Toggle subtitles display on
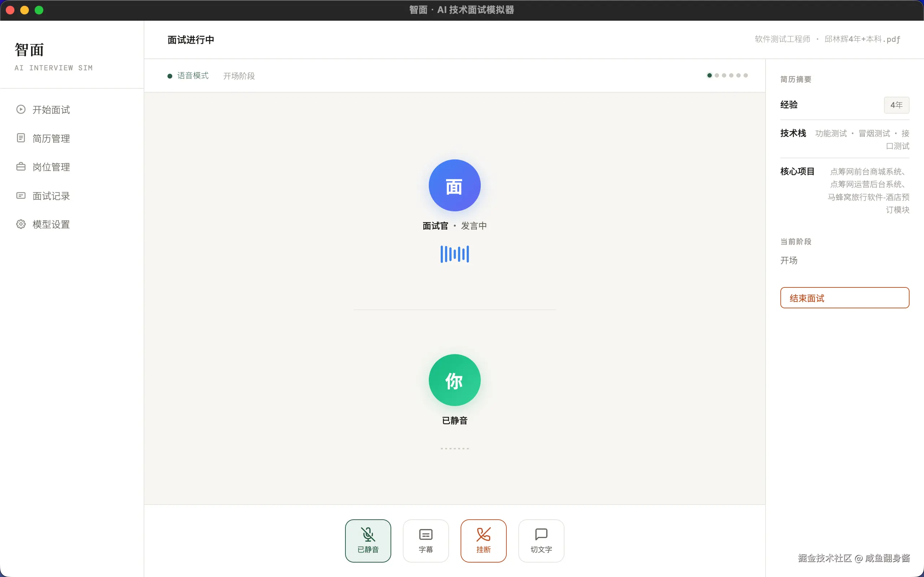Image resolution: width=924 pixels, height=577 pixels. (425, 540)
